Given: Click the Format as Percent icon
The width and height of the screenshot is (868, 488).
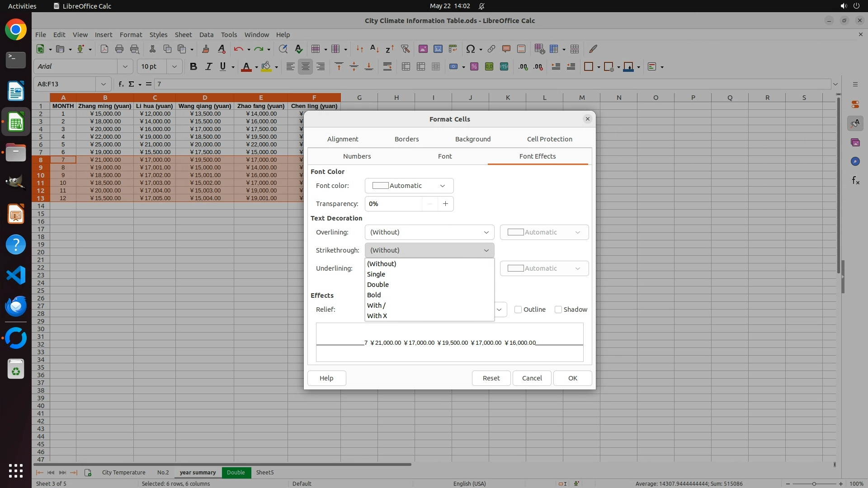Looking at the screenshot, I should click(474, 67).
